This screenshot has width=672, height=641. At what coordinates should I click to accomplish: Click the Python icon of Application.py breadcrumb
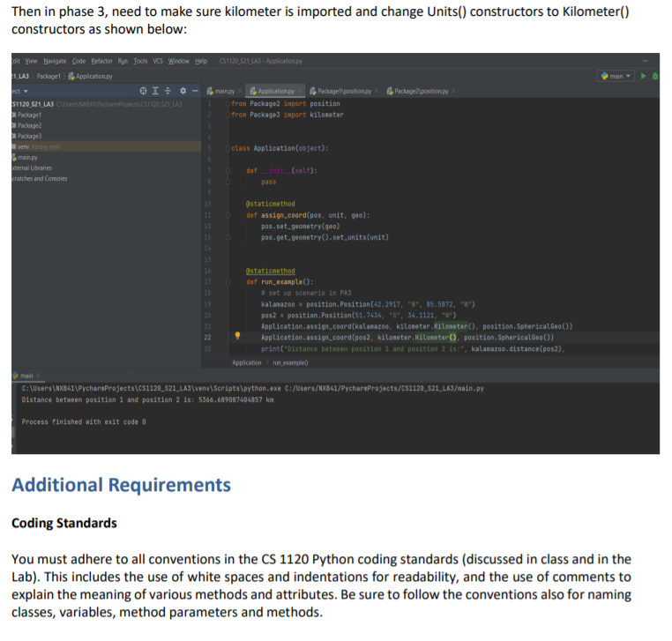click(x=71, y=77)
